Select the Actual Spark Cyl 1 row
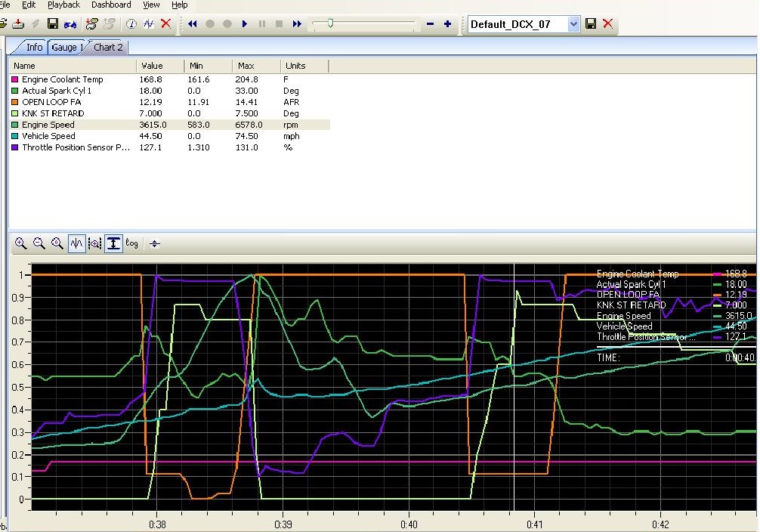Viewport: 760px width, 532px height. pyautogui.click(x=170, y=91)
